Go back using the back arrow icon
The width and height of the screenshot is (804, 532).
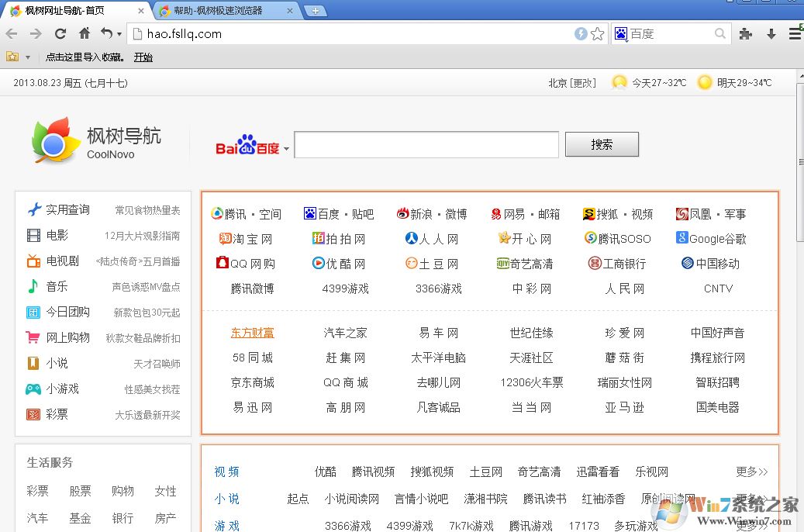[x=12, y=34]
